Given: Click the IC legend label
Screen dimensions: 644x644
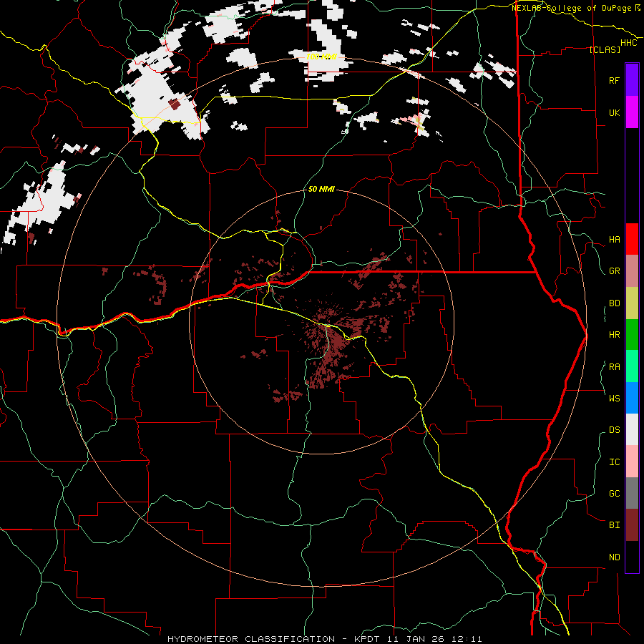Looking at the screenshot, I should point(614,462).
